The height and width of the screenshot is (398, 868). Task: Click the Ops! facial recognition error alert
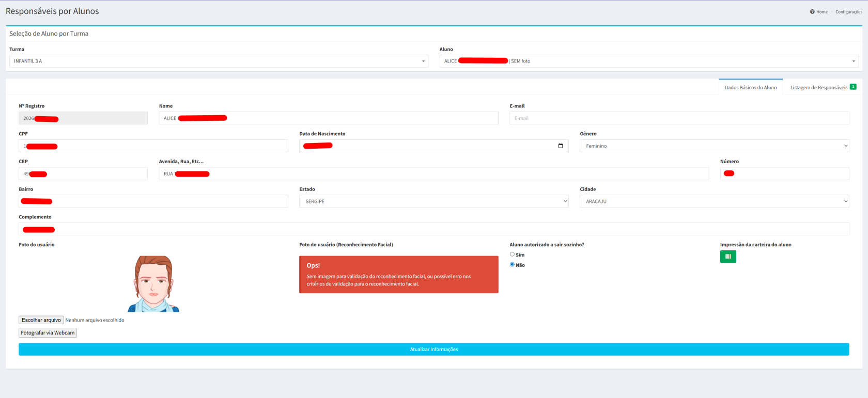(399, 275)
